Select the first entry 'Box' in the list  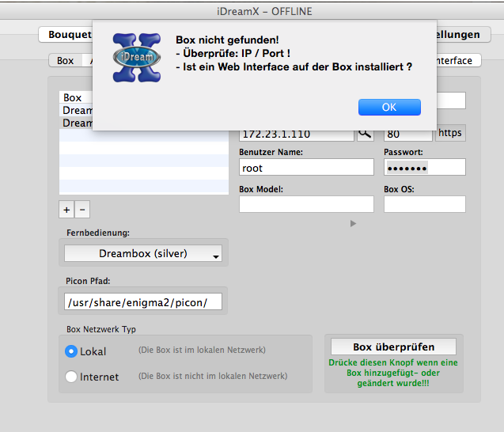[73, 98]
